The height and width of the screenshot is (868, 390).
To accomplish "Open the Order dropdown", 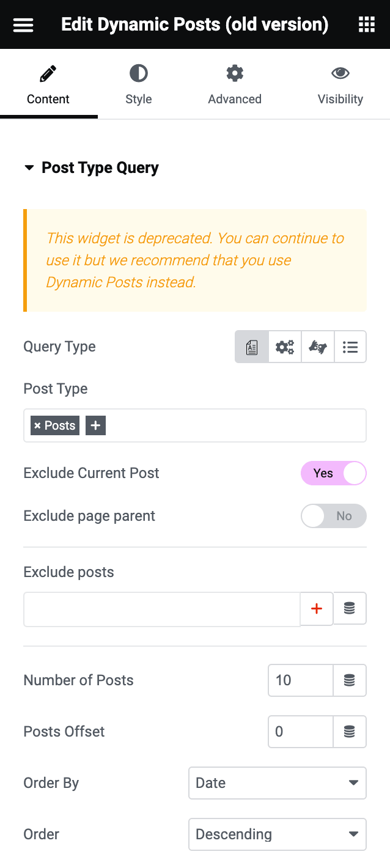I will click(277, 834).
